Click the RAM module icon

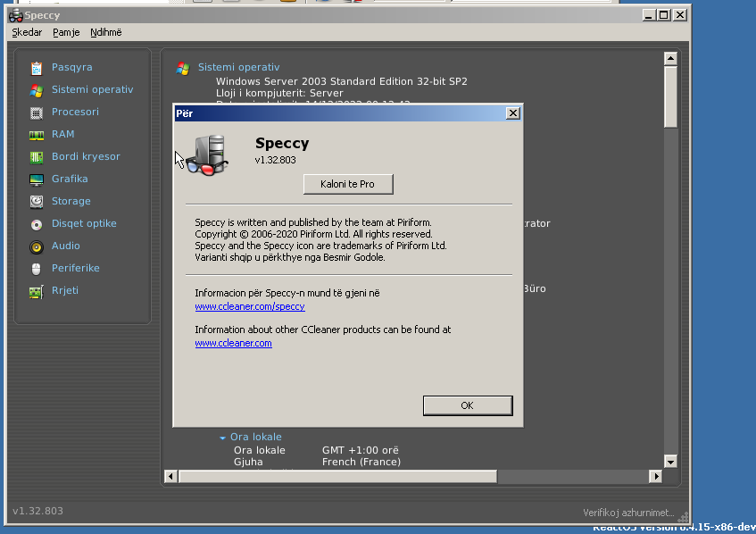tap(37, 135)
